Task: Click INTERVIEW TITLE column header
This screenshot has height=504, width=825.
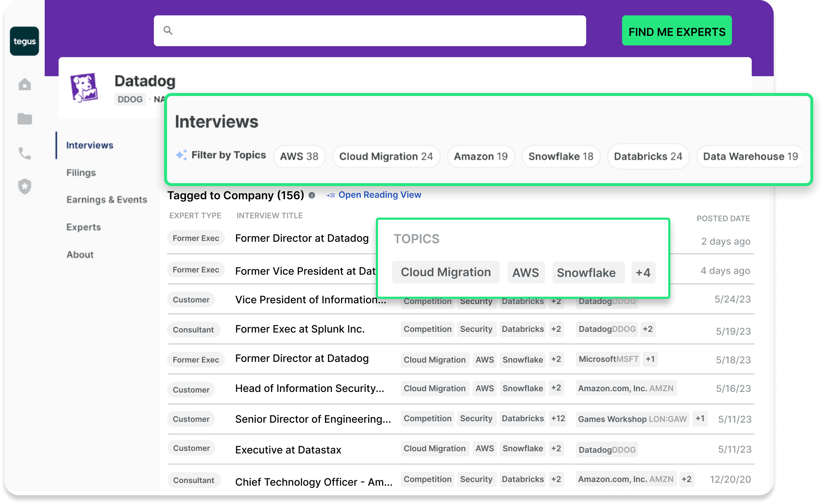Action: [270, 216]
